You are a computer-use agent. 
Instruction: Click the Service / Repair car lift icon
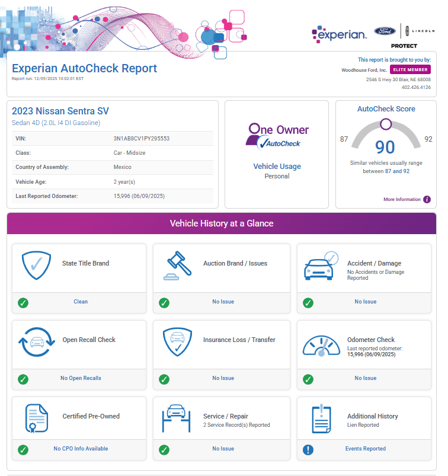pos(176,420)
